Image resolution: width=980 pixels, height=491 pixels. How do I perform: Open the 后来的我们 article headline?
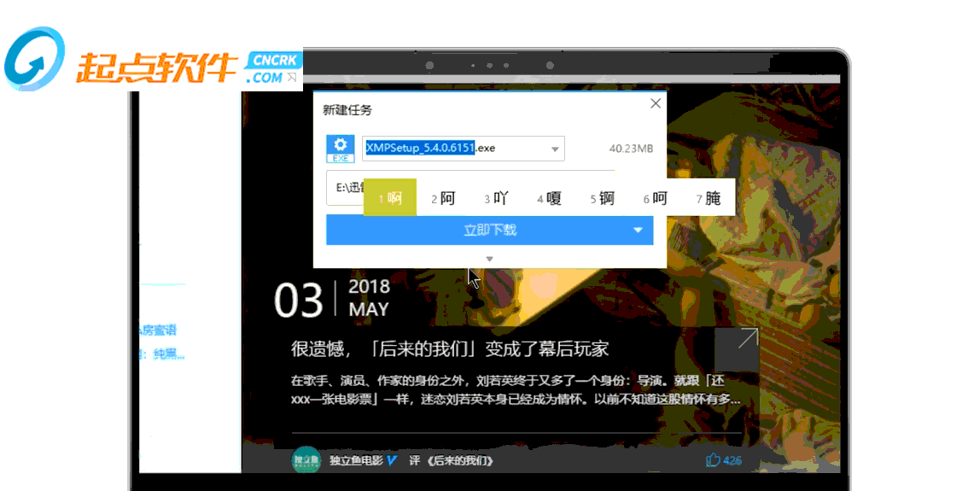coord(449,349)
